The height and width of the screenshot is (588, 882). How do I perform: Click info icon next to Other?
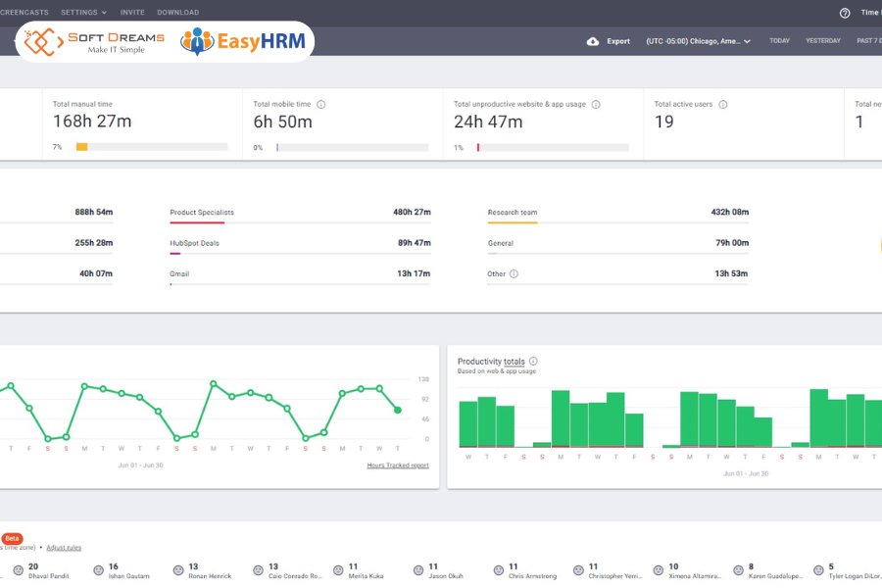point(514,274)
